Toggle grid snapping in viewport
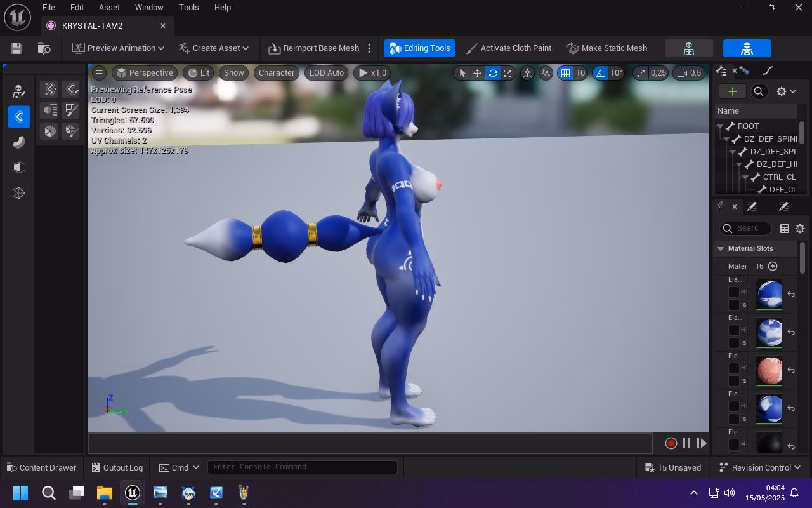The width and height of the screenshot is (812, 508). pos(565,73)
